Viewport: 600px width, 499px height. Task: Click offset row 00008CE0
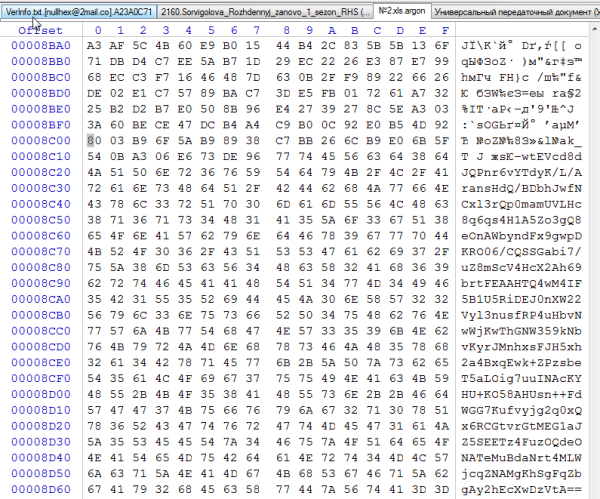(x=41, y=363)
